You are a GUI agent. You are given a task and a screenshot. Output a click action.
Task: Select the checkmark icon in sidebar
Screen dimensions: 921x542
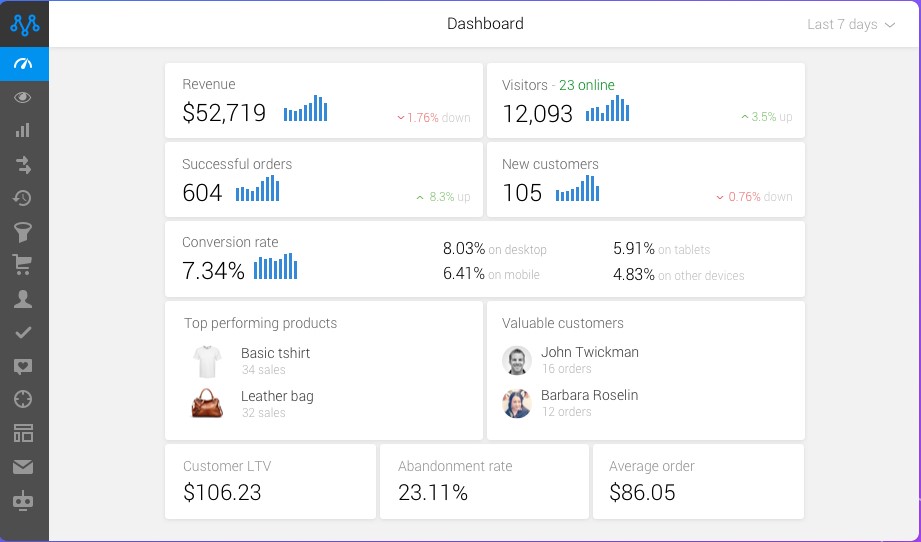click(x=24, y=332)
